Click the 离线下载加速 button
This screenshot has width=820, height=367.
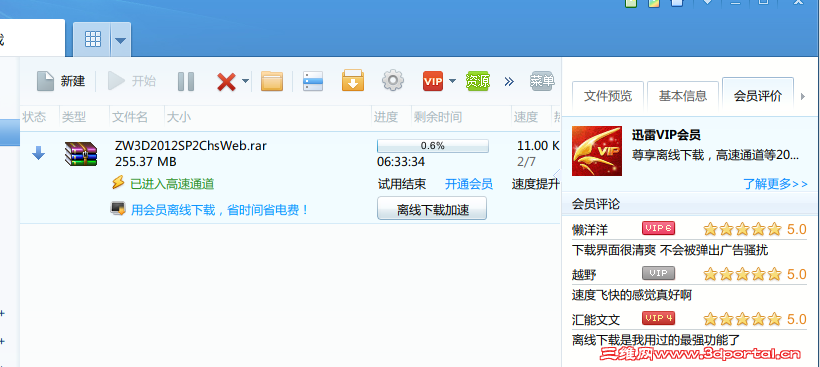click(x=432, y=209)
